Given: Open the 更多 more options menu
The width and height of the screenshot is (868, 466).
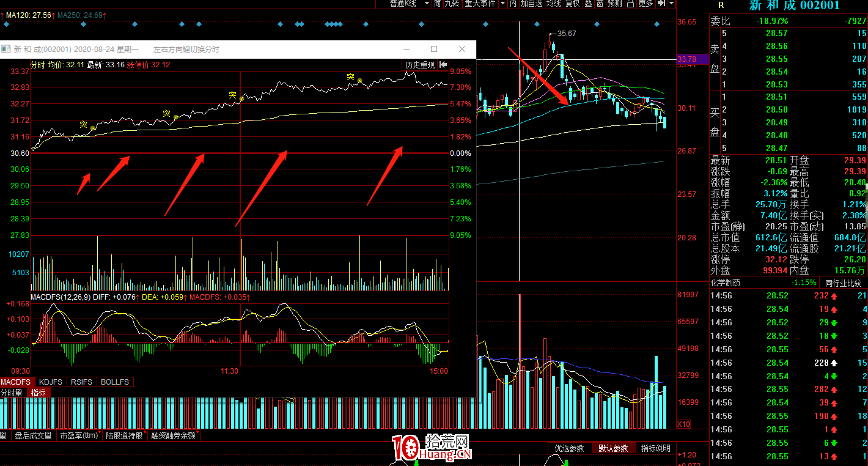Looking at the screenshot, I should 645,4.
